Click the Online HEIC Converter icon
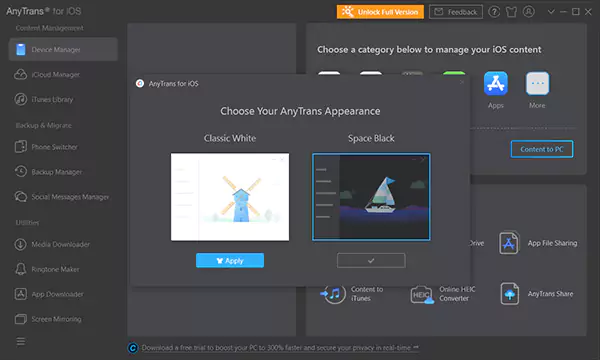600x360 pixels. [422, 295]
